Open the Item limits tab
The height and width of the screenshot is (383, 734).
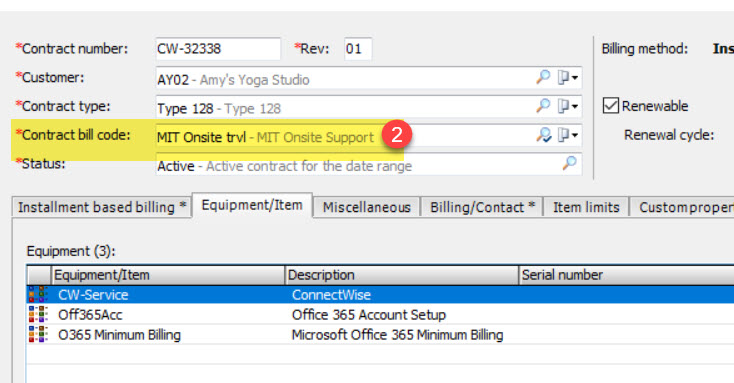(x=586, y=207)
